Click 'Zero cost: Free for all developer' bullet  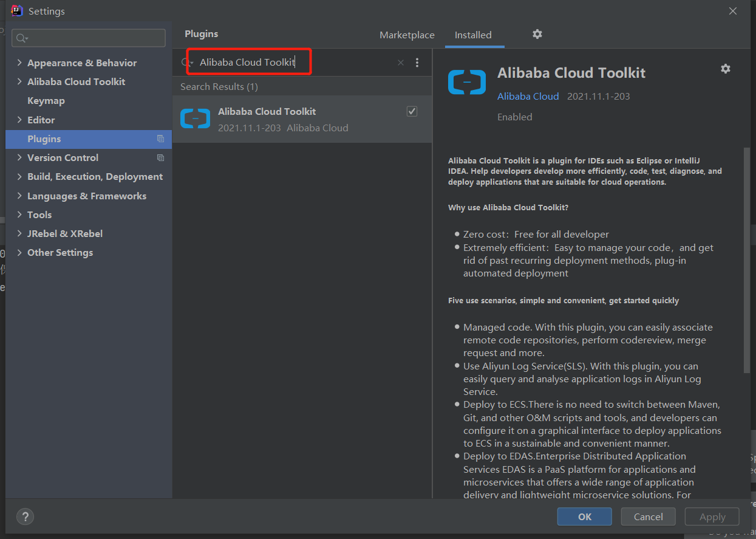click(x=536, y=234)
